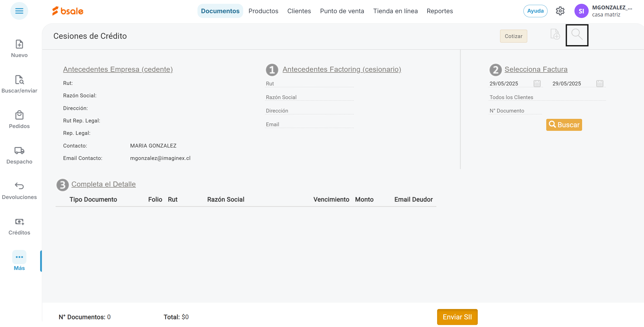
Task: Open the end date calendar picker
Action: pyautogui.click(x=600, y=83)
